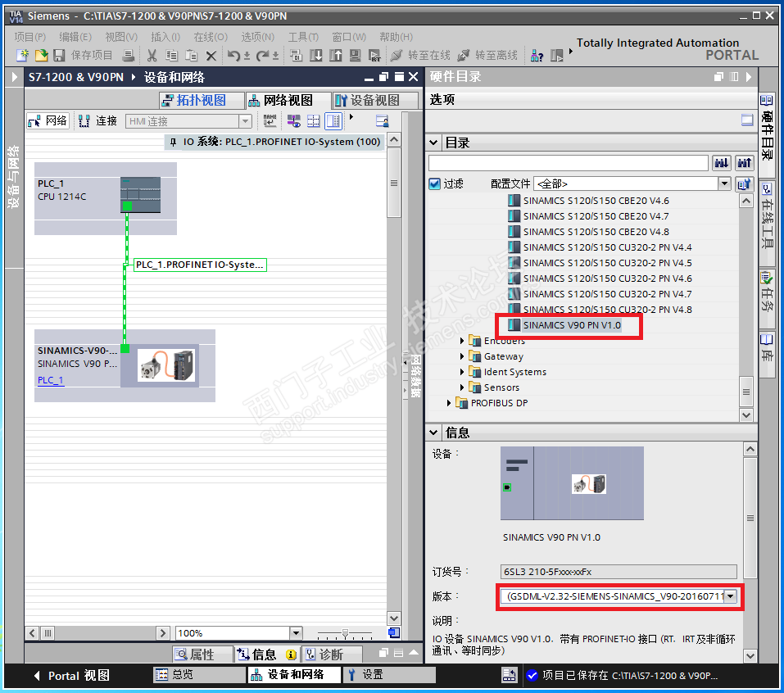Screen dimensions: 784x693
Task: Collapse the 信息 information section
Action: pos(433,433)
